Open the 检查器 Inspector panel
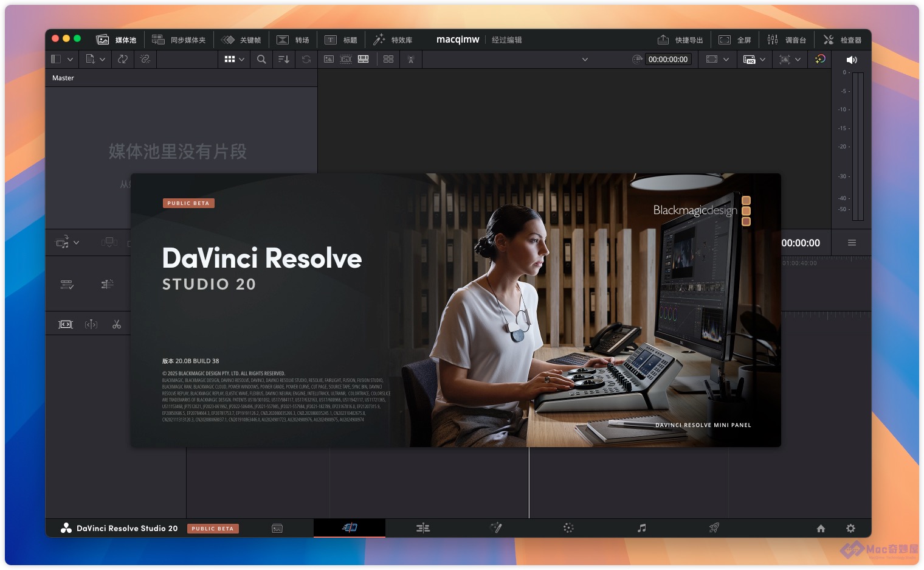Image resolution: width=924 pixels, height=570 pixels. pos(843,40)
